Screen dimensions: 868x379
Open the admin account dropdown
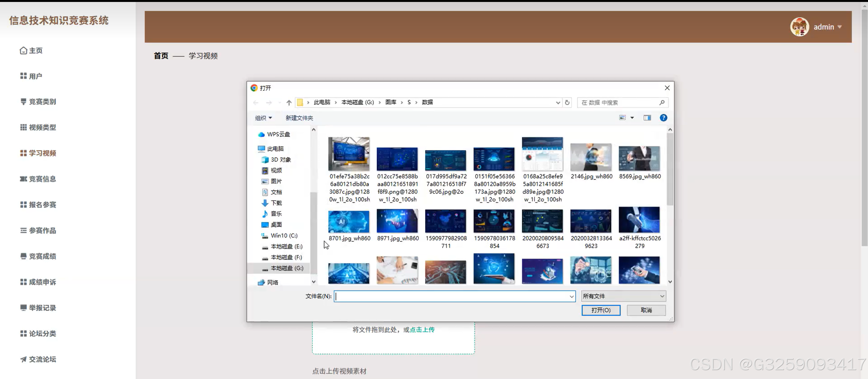coord(828,27)
